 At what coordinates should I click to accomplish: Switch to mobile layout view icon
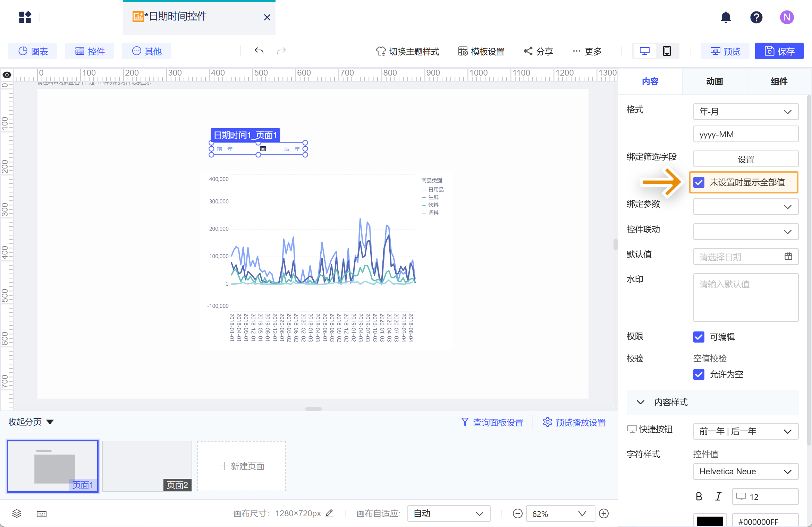pos(667,51)
